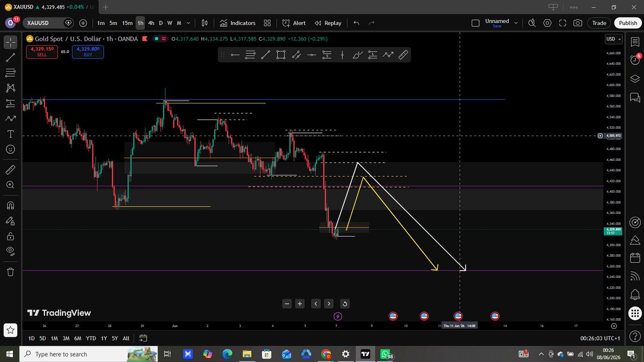644x362 pixels.
Task: Expand the timeframe intervals dropdown
Action: [x=188, y=23]
